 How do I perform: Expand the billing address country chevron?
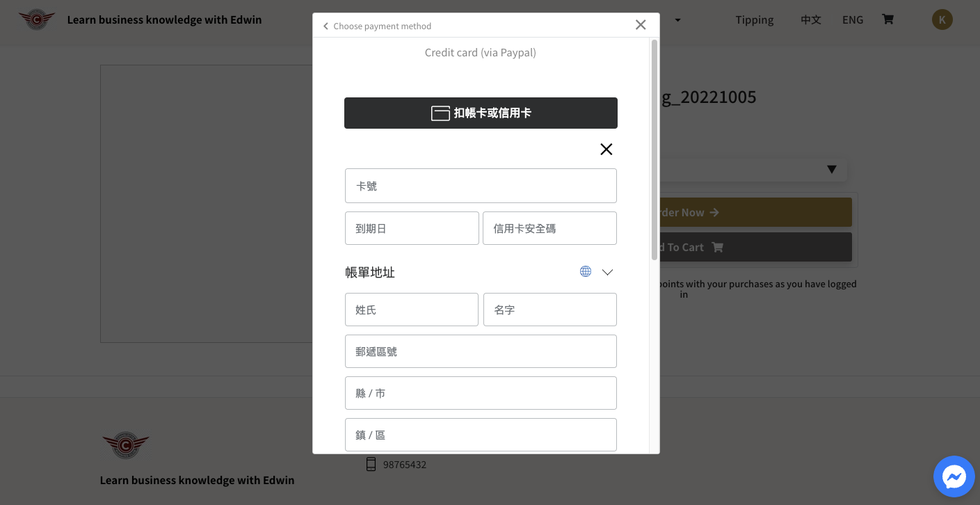coord(607,272)
